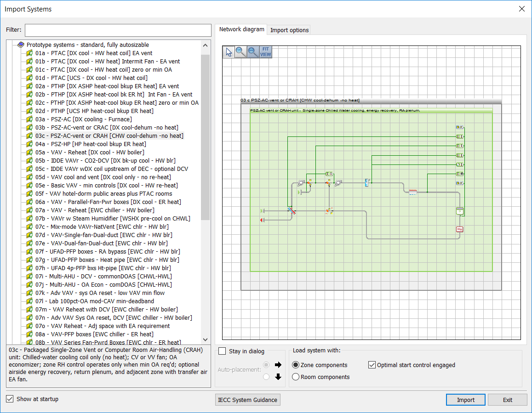The image size is (532, 413).
Task: Click the system list scroll down arrow
Action: click(x=206, y=339)
